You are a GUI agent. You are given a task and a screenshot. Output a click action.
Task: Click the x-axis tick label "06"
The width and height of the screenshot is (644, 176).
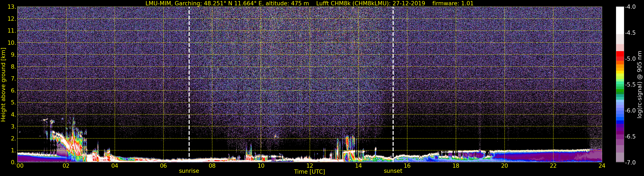pos(163,166)
